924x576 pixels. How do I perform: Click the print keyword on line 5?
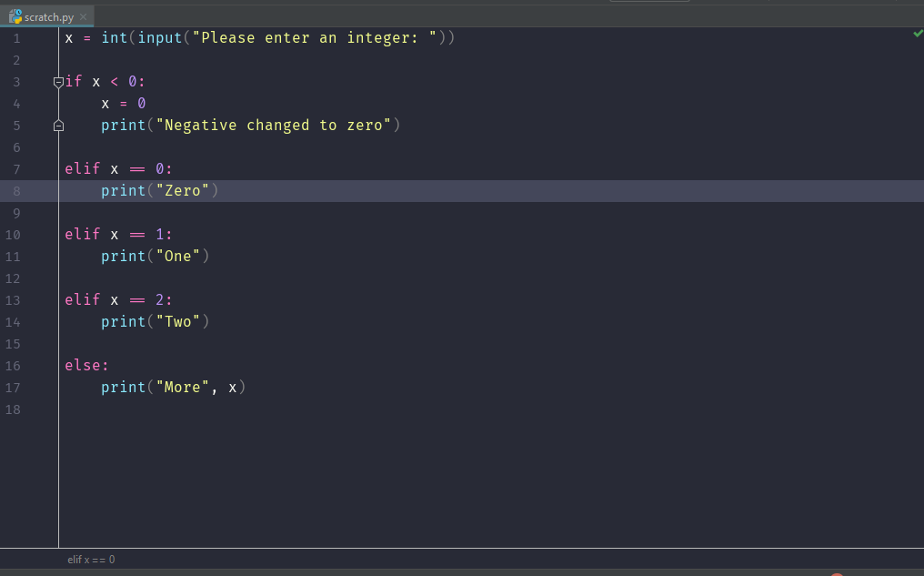[123, 125]
